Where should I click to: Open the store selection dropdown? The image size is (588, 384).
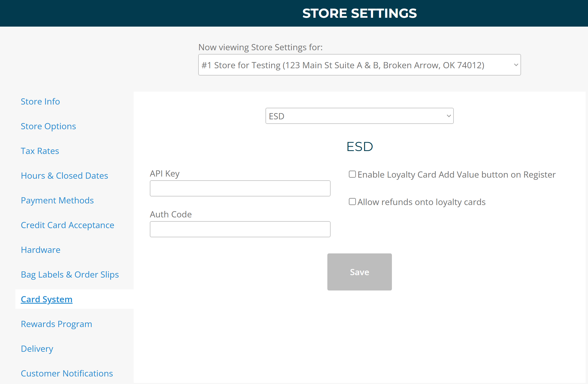359,65
